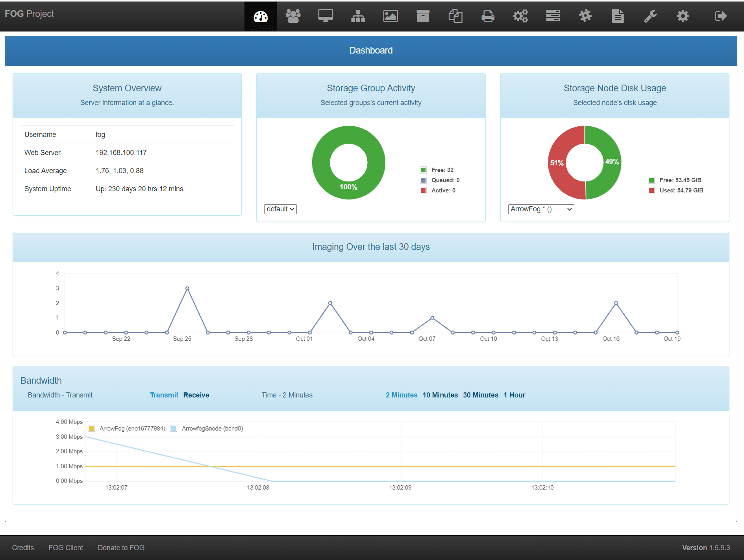
Task: Select the 1 Hour time range
Action: [514, 395]
